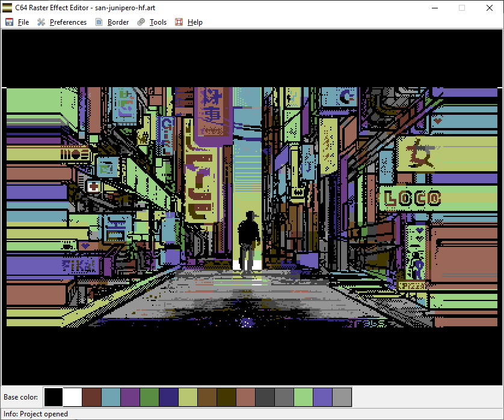Image resolution: width=504 pixels, height=420 pixels.
Task: Click the 'Info: Project opened' status text
Action: point(35,414)
